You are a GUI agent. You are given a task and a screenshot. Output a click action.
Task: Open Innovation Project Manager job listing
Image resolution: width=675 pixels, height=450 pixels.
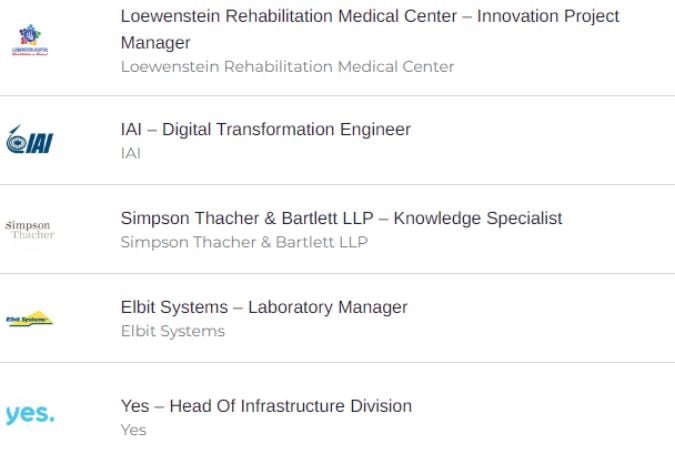370,29
